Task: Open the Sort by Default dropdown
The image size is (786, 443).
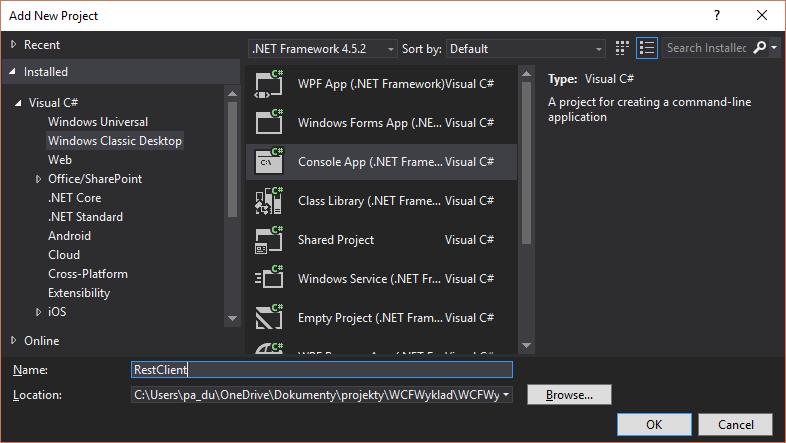Action: pyautogui.click(x=525, y=49)
